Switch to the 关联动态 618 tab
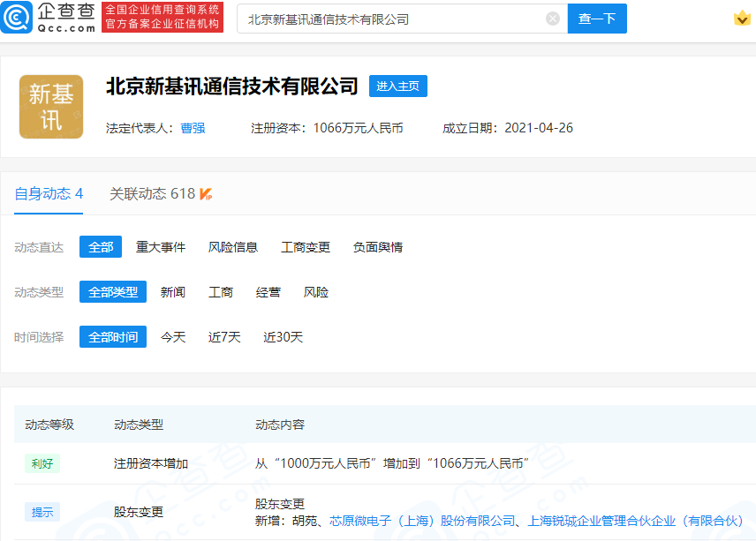The image size is (756, 541). 152,193
